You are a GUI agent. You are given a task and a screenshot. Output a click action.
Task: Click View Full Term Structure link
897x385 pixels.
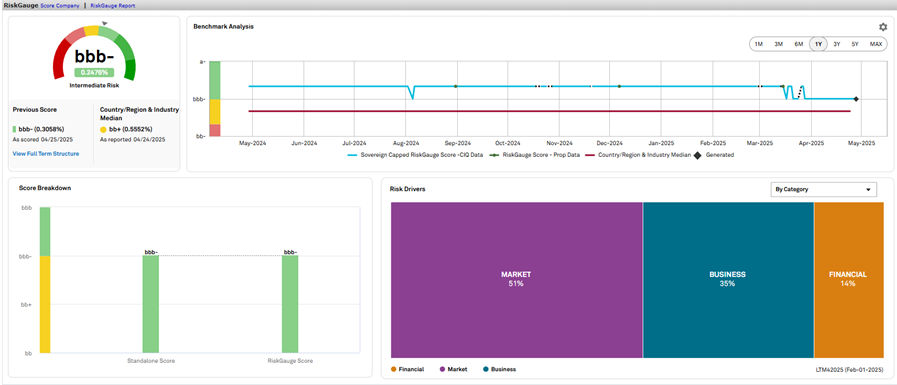pos(46,154)
